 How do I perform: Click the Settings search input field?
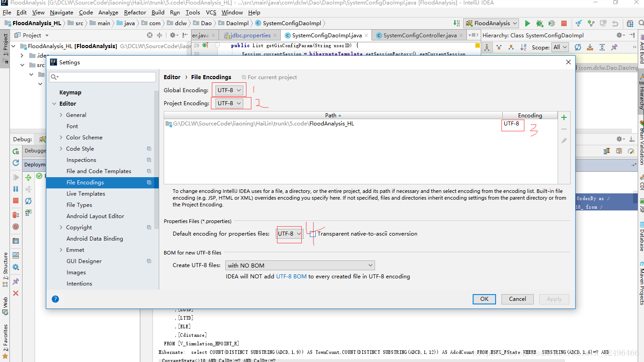(103, 77)
